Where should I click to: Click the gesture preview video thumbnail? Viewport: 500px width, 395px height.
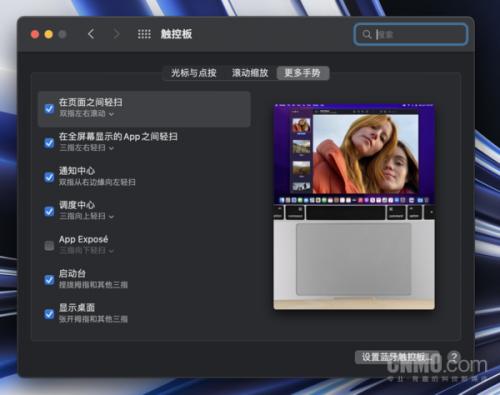[354, 206]
